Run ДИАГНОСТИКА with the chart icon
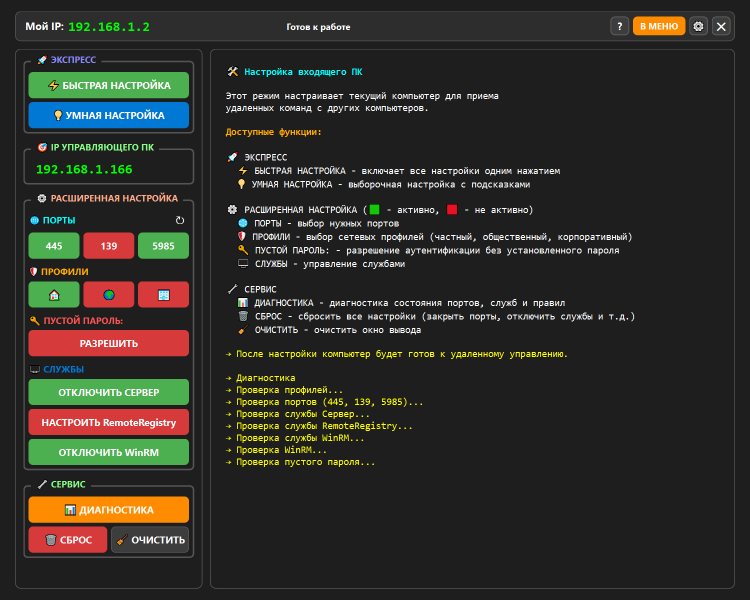750x600 pixels. coord(108,509)
